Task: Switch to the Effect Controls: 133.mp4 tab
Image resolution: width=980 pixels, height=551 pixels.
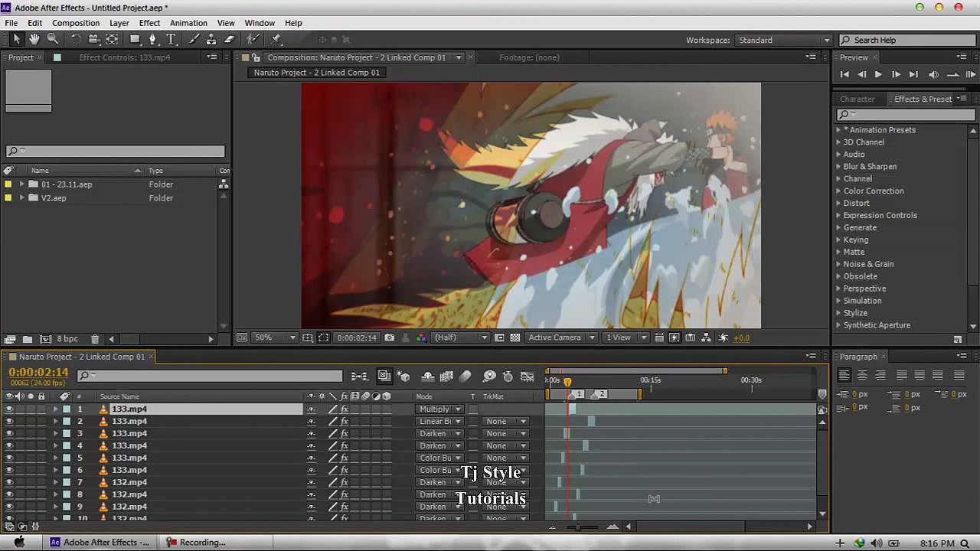Action: click(x=125, y=57)
